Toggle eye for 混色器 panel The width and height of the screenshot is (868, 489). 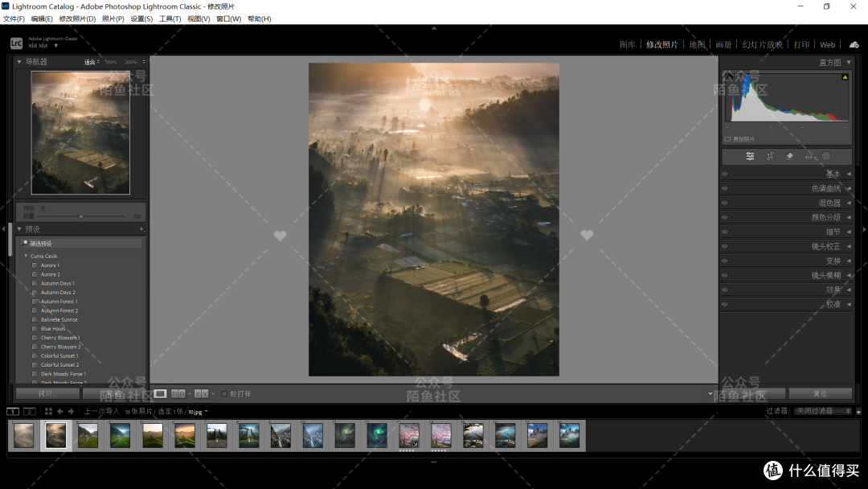coord(725,203)
